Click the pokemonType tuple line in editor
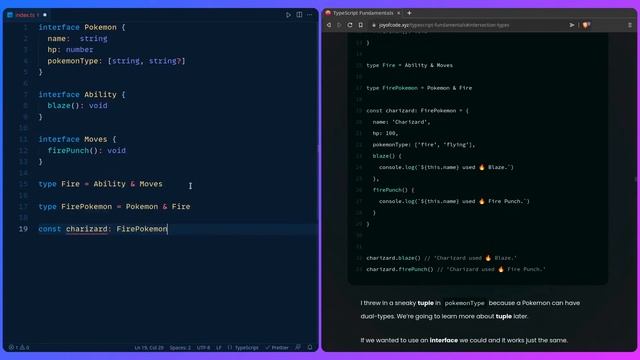This screenshot has width=640, height=360. (116, 61)
